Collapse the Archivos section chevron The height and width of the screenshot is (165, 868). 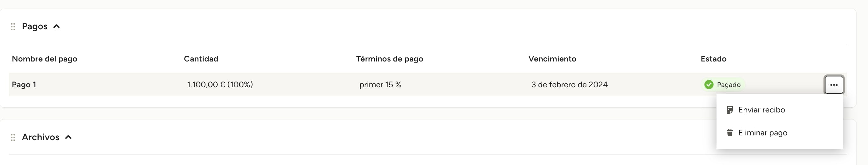[68, 137]
